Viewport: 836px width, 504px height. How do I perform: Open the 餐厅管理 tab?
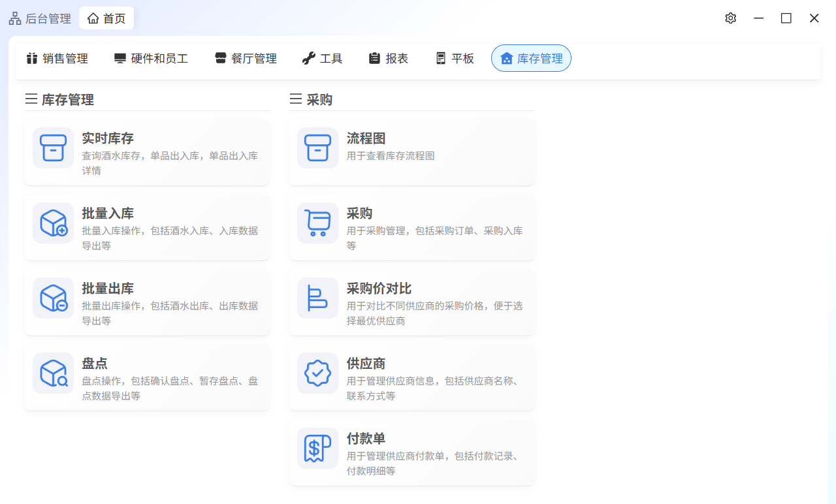(x=246, y=59)
